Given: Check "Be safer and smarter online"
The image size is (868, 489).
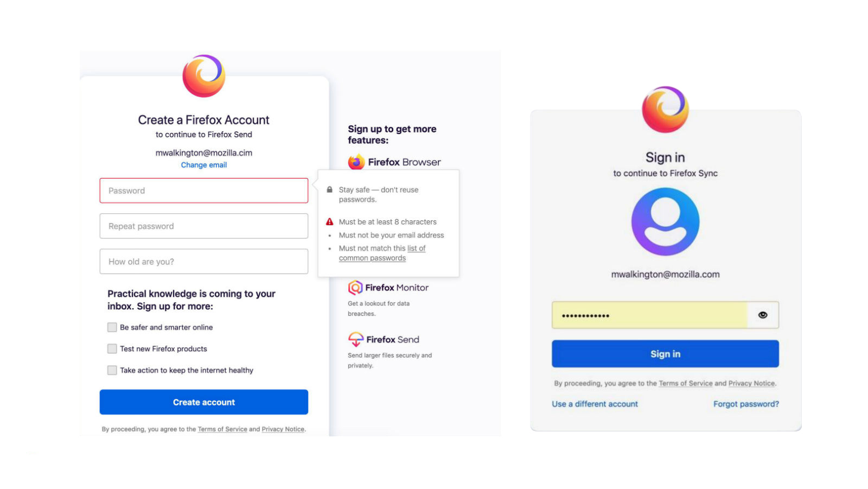Looking at the screenshot, I should [x=112, y=327].
